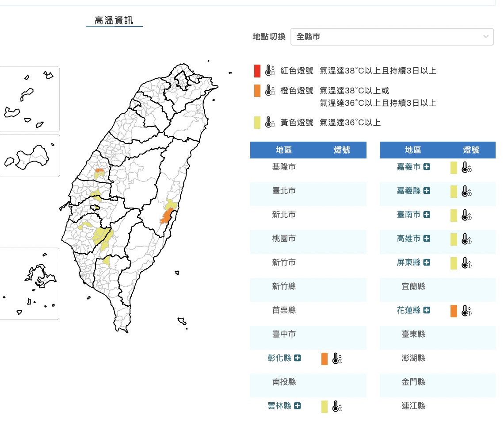Click the thermometer icon for 屏東縣

pyautogui.click(x=466, y=263)
